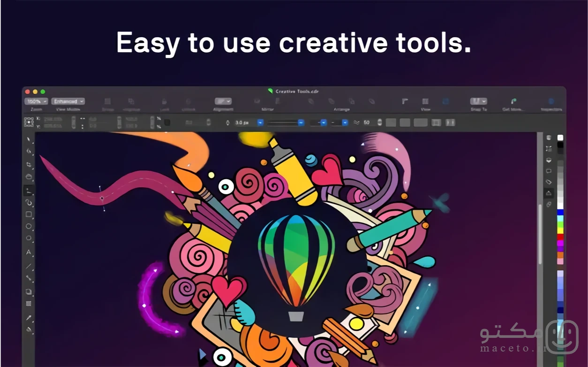Select the Shape edit tool

(x=29, y=151)
